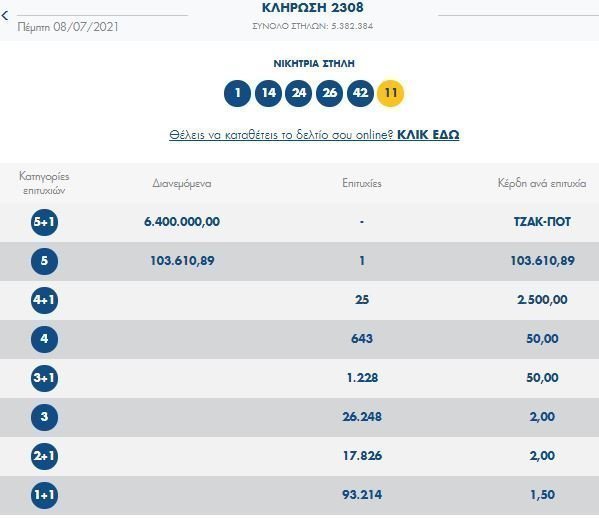This screenshot has width=599, height=518.
Task: Click the 4+1 category badge
Action: (x=44, y=300)
